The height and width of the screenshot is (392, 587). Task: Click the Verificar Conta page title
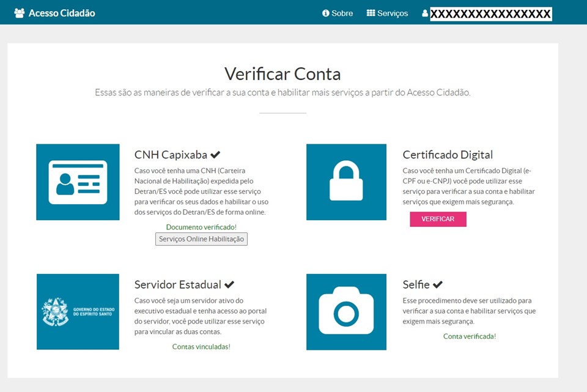tap(282, 74)
